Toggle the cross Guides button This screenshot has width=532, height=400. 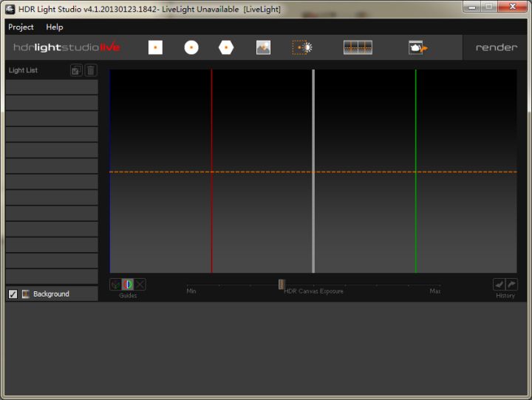140,284
